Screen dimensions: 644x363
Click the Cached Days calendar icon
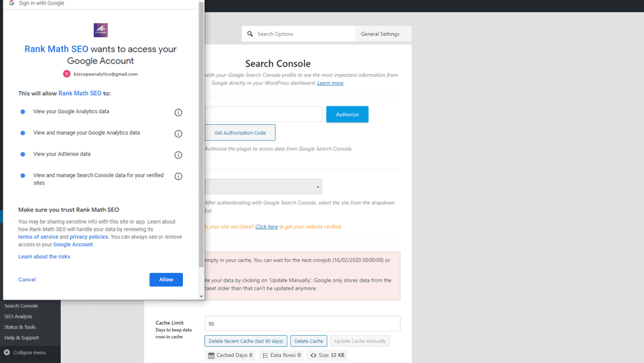(x=211, y=355)
